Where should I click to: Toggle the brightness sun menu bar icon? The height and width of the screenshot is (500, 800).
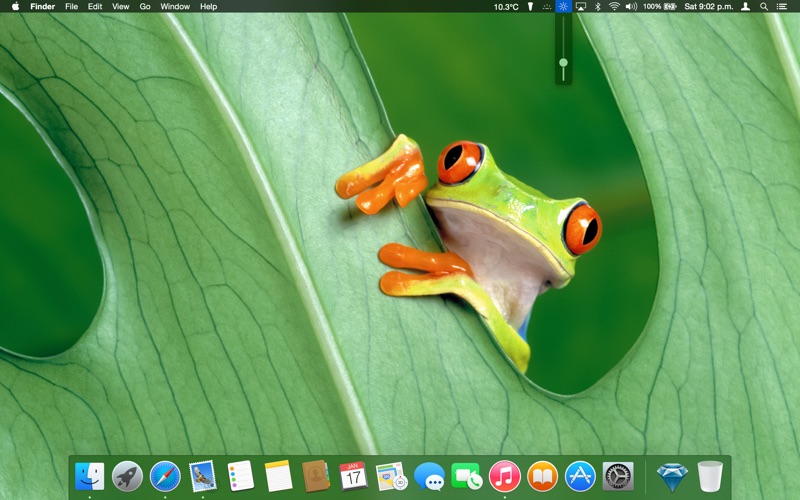pyautogui.click(x=564, y=6)
